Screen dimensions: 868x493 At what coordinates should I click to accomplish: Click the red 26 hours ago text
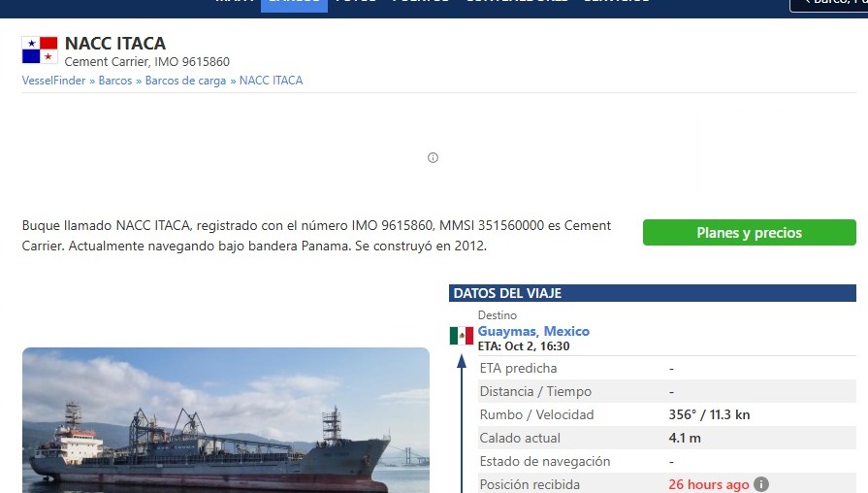coord(709,484)
